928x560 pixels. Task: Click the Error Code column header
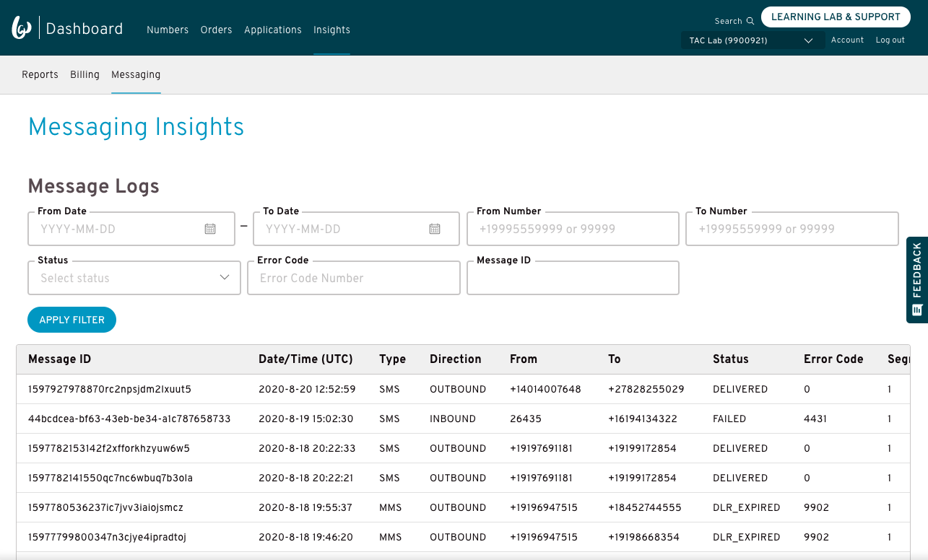[833, 359]
